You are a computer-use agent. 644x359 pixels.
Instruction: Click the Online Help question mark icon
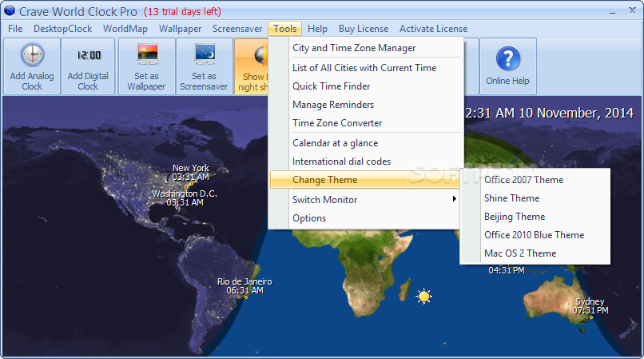click(508, 58)
